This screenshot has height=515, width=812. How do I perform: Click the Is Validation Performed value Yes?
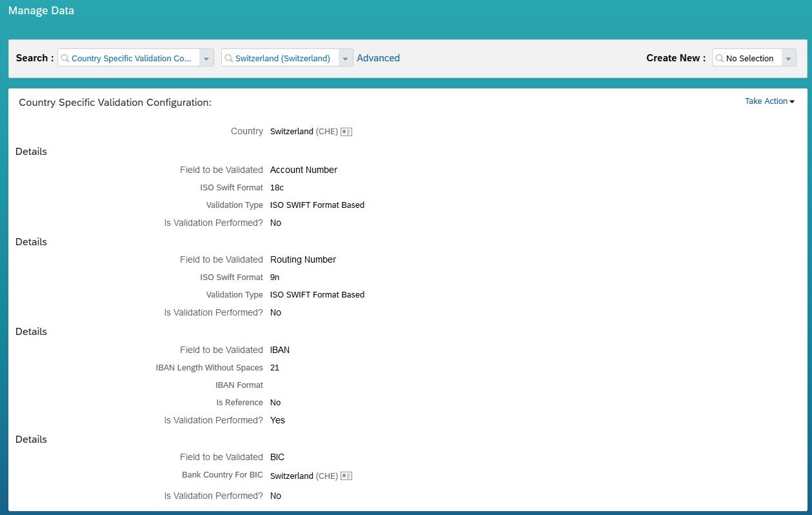(277, 420)
